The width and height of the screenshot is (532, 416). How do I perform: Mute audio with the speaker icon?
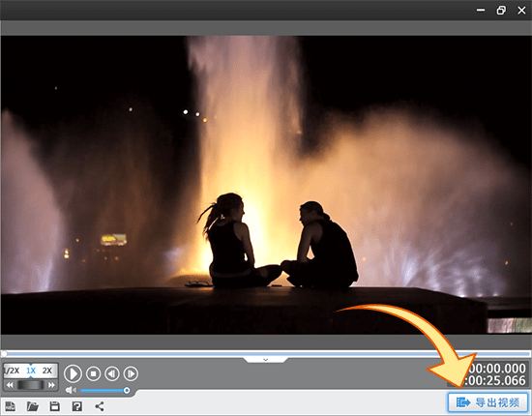71,390
